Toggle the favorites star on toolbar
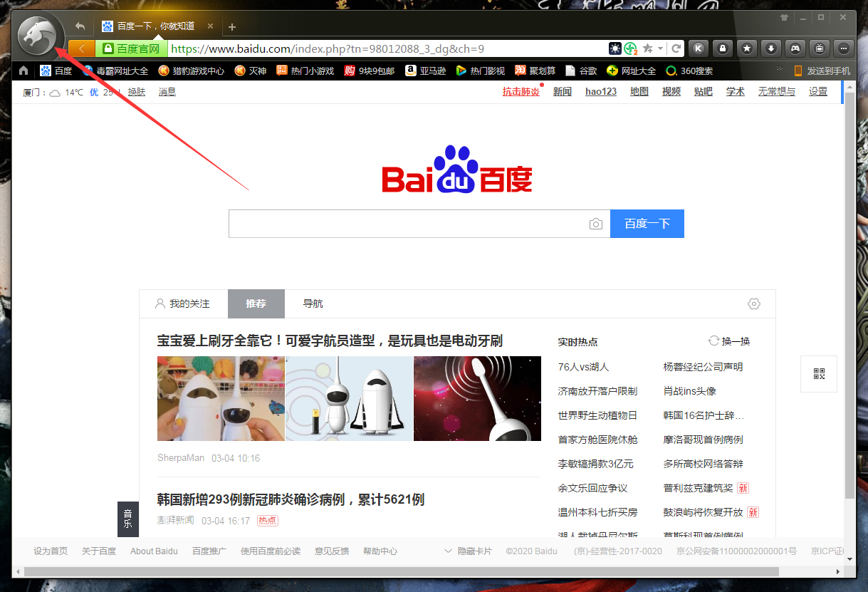The height and width of the screenshot is (592, 868). tap(746, 48)
